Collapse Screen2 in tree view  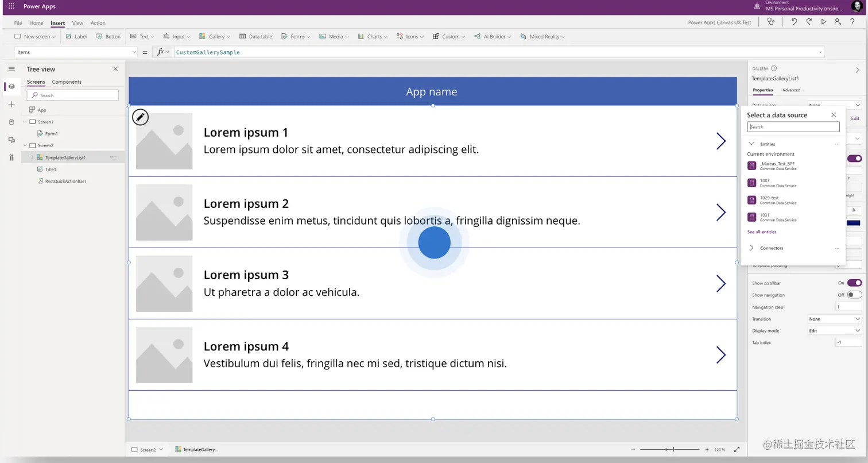(x=25, y=145)
